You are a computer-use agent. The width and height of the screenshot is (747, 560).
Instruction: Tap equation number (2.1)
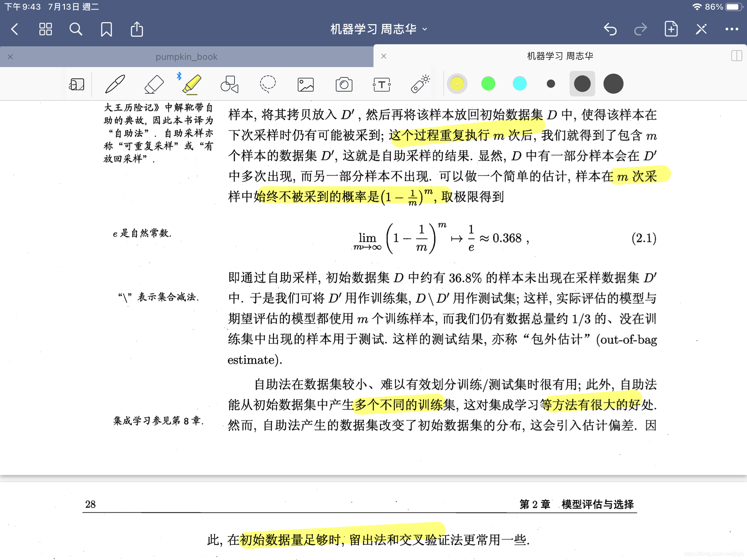click(x=644, y=238)
